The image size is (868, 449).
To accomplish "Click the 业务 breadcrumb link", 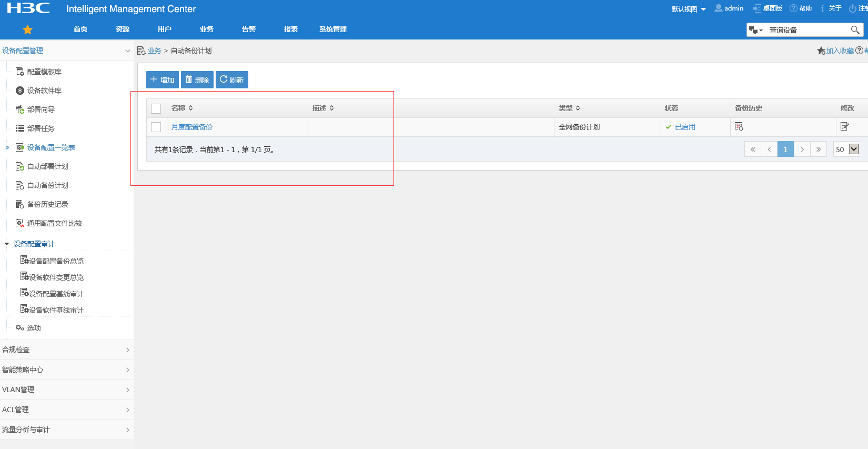I will point(155,51).
